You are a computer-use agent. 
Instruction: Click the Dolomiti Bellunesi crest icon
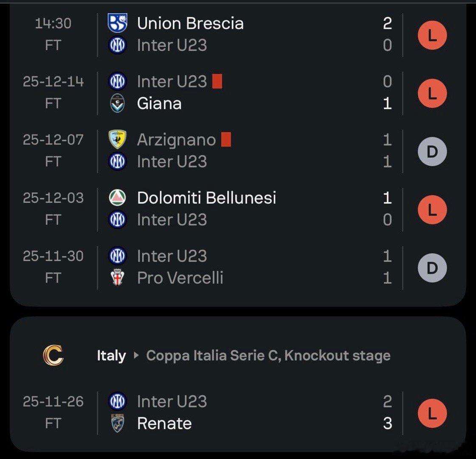[x=118, y=198]
